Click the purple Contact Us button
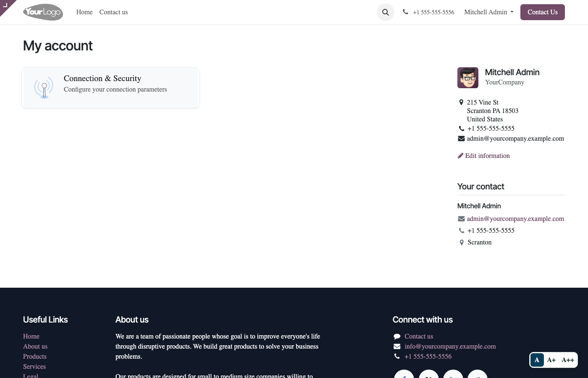The width and height of the screenshot is (588, 378). 543,12
